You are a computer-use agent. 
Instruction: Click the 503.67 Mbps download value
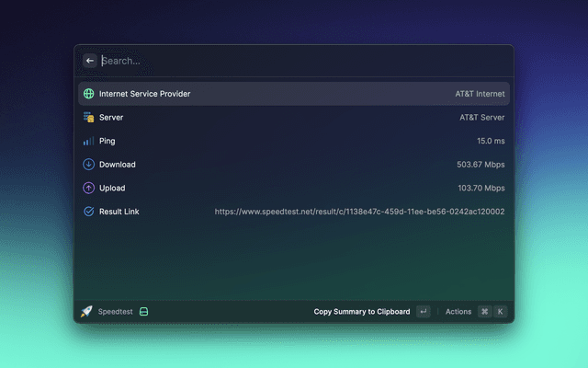[481, 165]
